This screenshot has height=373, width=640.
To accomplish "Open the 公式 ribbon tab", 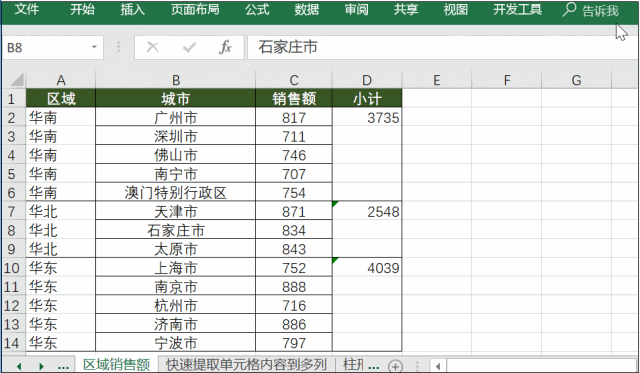I will [x=257, y=9].
